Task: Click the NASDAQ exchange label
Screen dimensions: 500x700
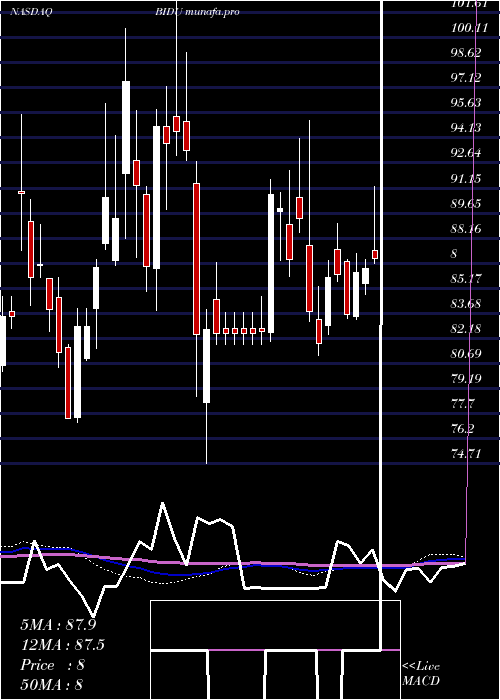Action: coord(31,12)
